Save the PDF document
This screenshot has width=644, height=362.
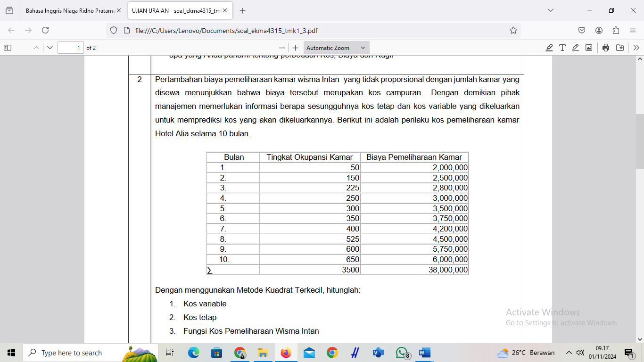click(x=620, y=48)
